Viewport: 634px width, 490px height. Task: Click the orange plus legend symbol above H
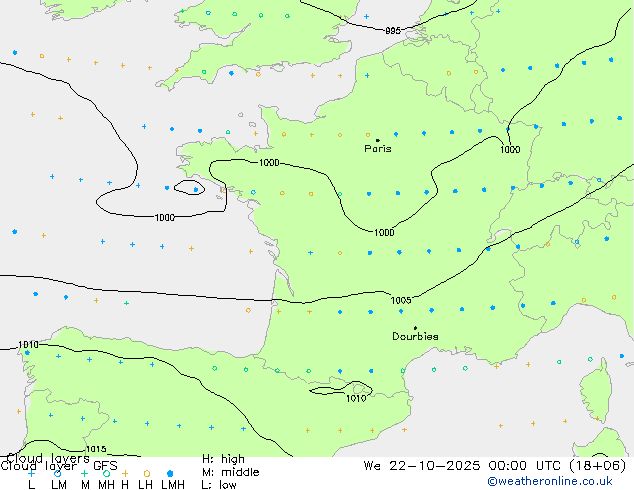[125, 473]
